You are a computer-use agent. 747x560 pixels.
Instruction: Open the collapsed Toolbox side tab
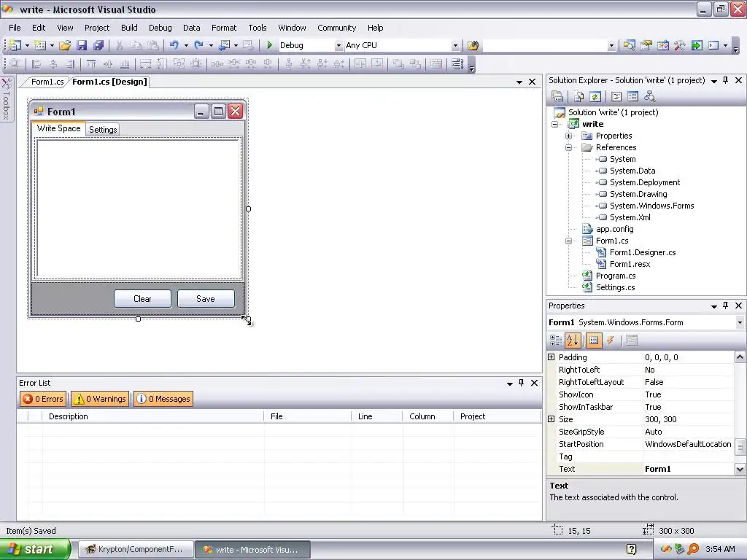(6, 99)
